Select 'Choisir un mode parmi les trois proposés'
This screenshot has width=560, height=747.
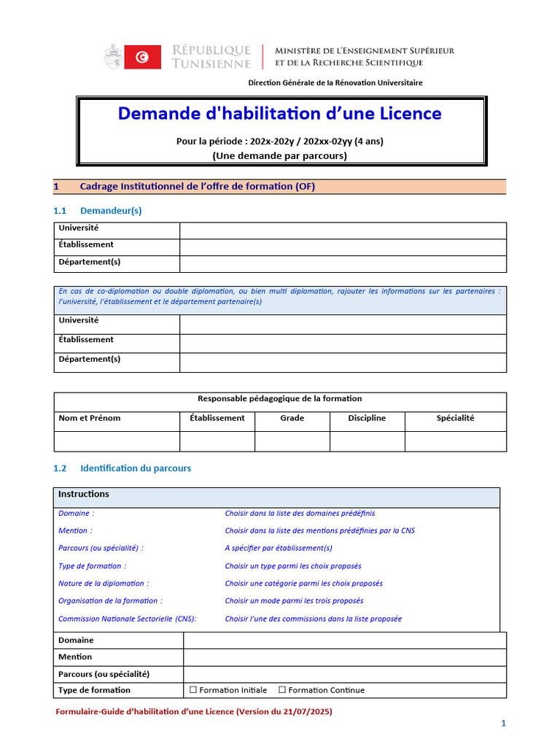tap(295, 601)
